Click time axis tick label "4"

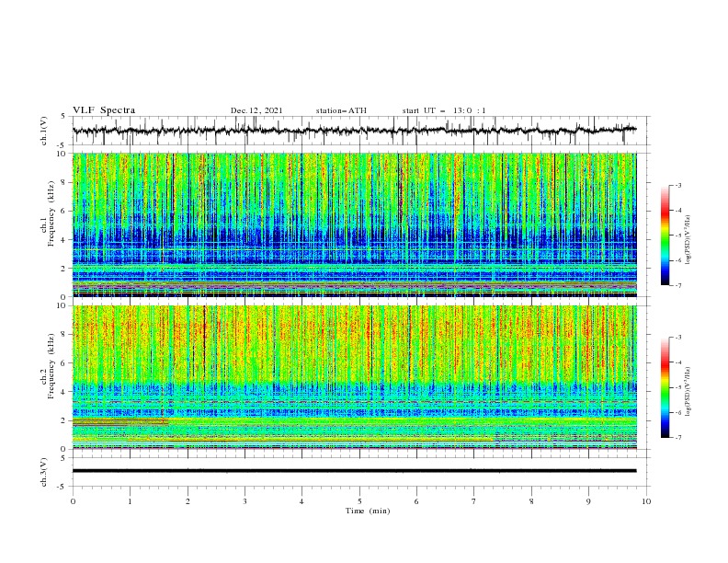[x=301, y=501]
